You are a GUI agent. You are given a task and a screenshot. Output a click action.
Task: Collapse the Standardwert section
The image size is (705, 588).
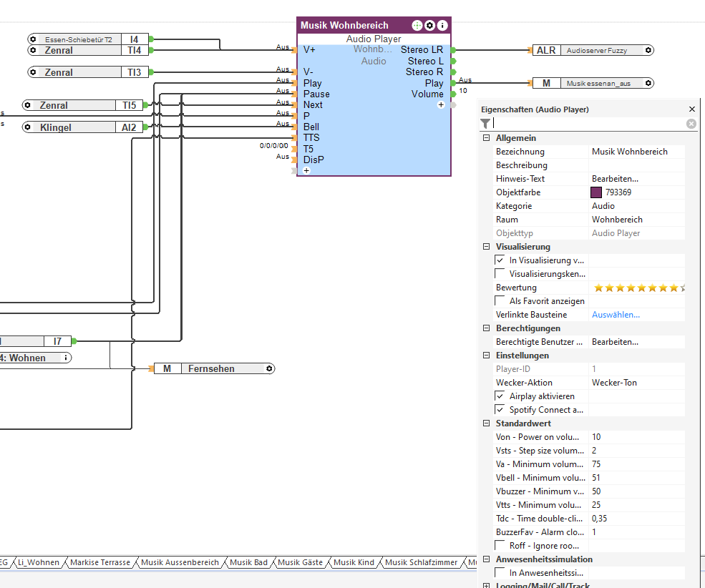point(487,423)
